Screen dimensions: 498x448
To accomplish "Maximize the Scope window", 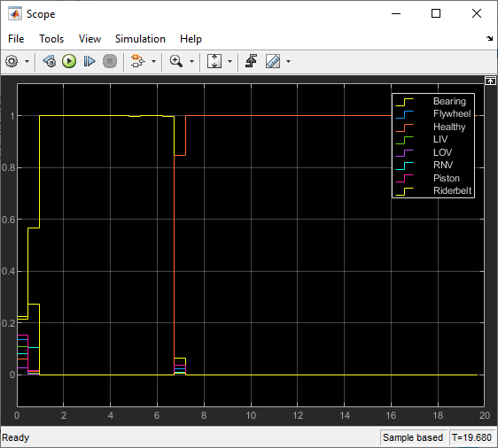I will click(x=436, y=13).
